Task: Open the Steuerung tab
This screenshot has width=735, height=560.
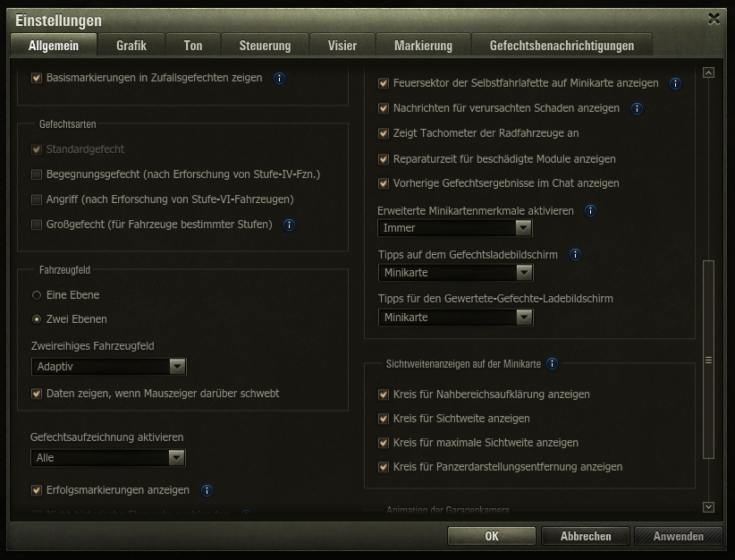Action: (265, 46)
